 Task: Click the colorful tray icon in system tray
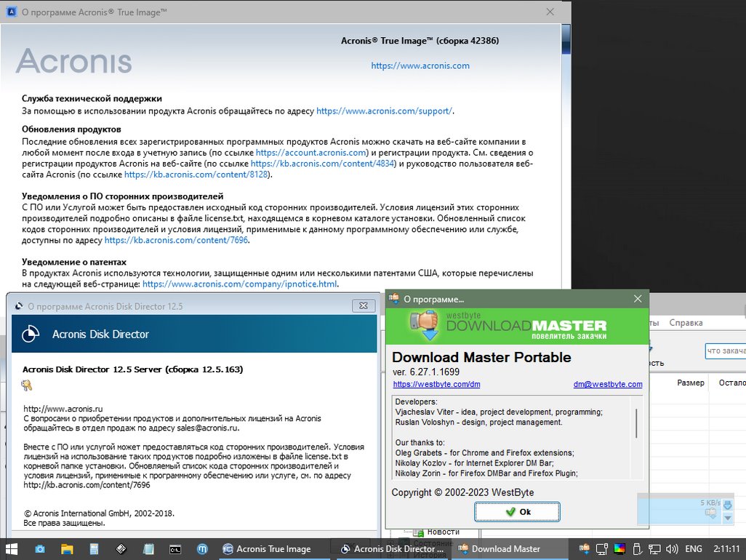click(x=619, y=549)
